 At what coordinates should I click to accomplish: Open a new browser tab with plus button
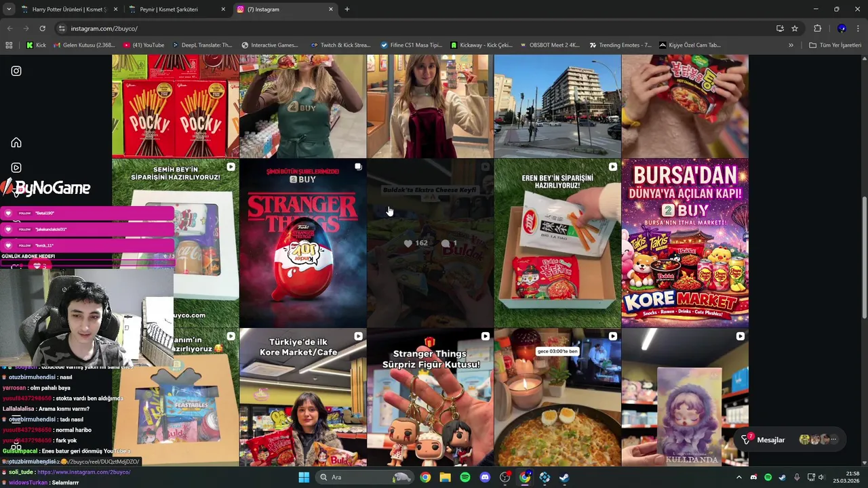click(347, 9)
